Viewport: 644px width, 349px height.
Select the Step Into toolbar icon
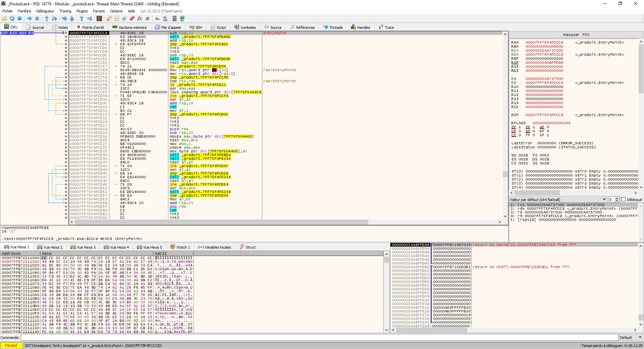(x=47, y=19)
